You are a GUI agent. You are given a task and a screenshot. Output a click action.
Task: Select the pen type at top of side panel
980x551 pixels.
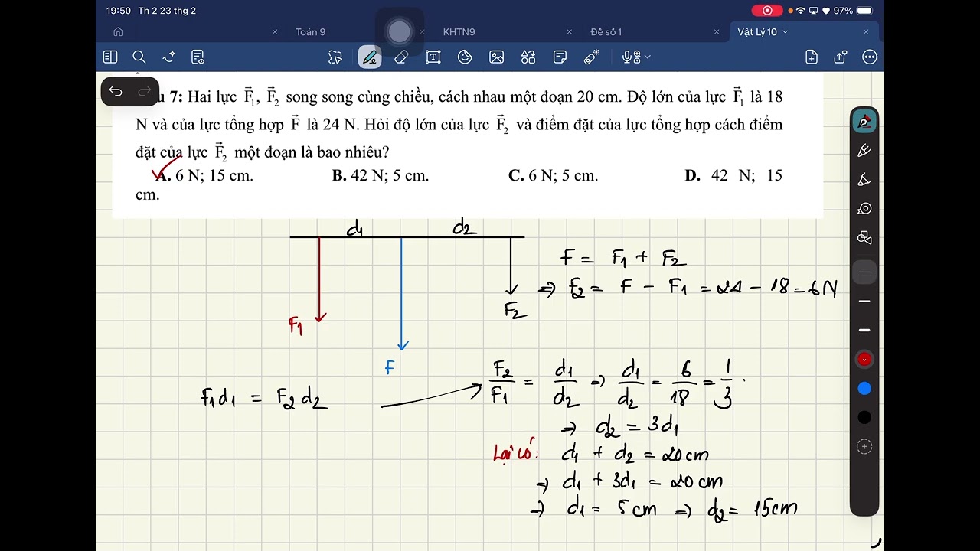click(x=864, y=121)
